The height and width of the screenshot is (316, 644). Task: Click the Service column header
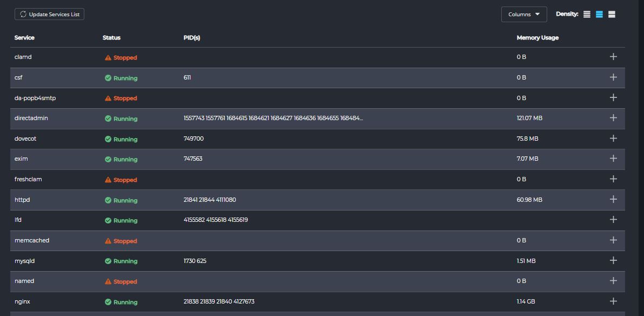click(25, 38)
